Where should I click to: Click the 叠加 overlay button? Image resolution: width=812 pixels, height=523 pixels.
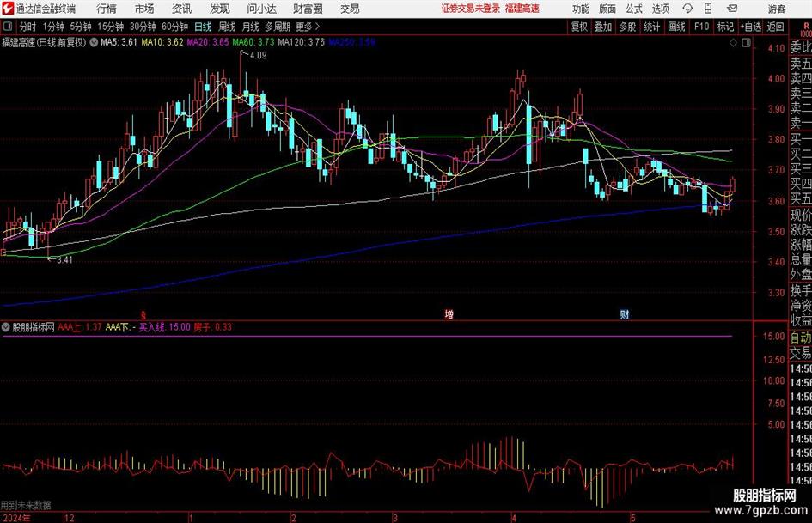[603, 27]
